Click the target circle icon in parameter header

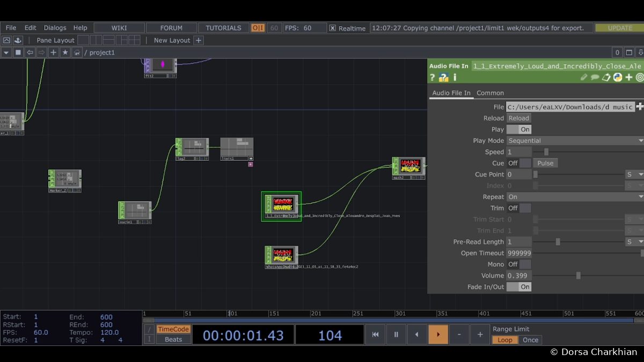[640, 77]
